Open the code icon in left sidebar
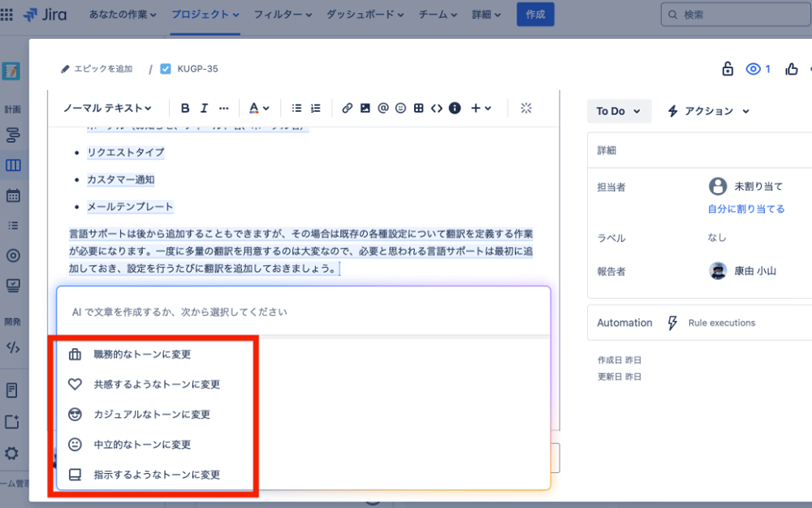 [x=13, y=347]
